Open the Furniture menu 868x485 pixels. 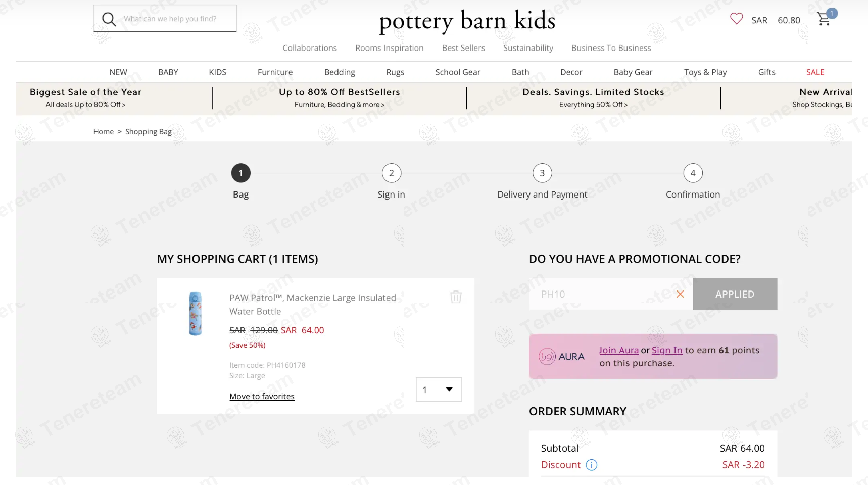point(275,72)
